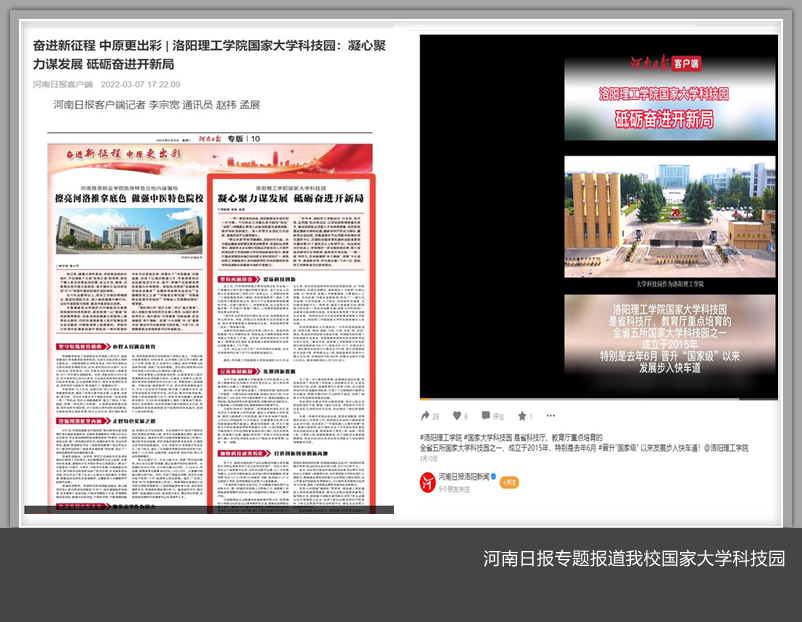Screen dimensions: 802x622
Task: Like the post with heart icon
Action: [x=456, y=416]
